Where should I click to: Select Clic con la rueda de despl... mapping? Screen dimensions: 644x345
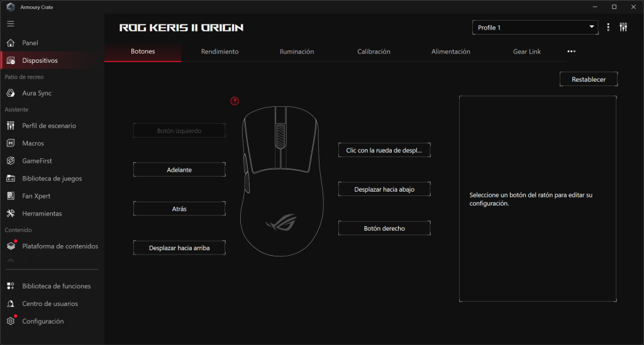coord(384,150)
